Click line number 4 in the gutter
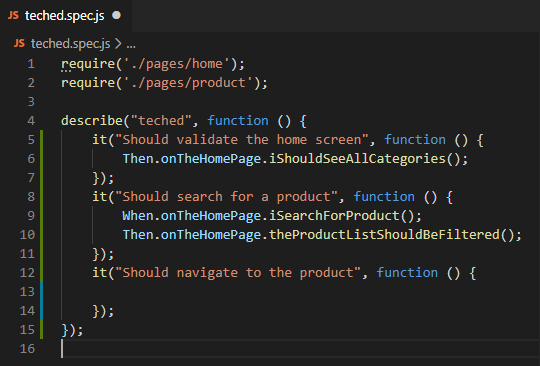This screenshot has height=366, width=540. tap(31, 121)
